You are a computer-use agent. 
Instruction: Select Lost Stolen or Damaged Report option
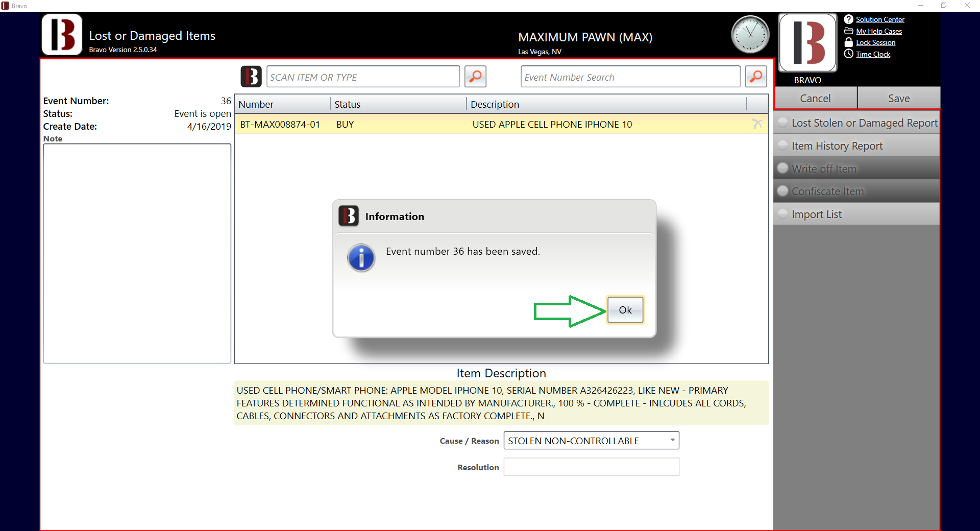tap(857, 123)
